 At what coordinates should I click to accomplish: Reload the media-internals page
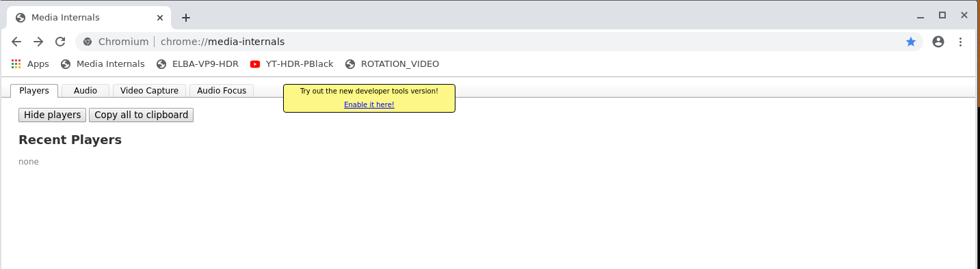pos(60,42)
